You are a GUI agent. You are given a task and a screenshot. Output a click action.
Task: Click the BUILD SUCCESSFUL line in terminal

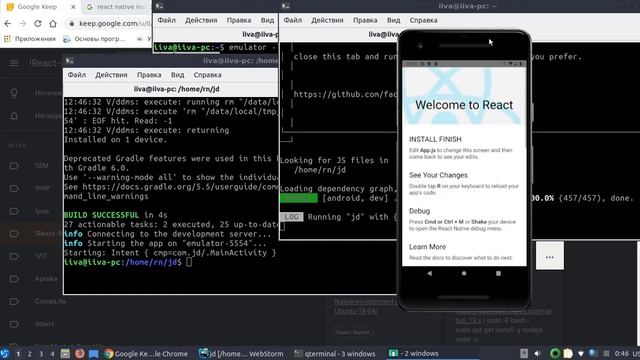point(116,215)
